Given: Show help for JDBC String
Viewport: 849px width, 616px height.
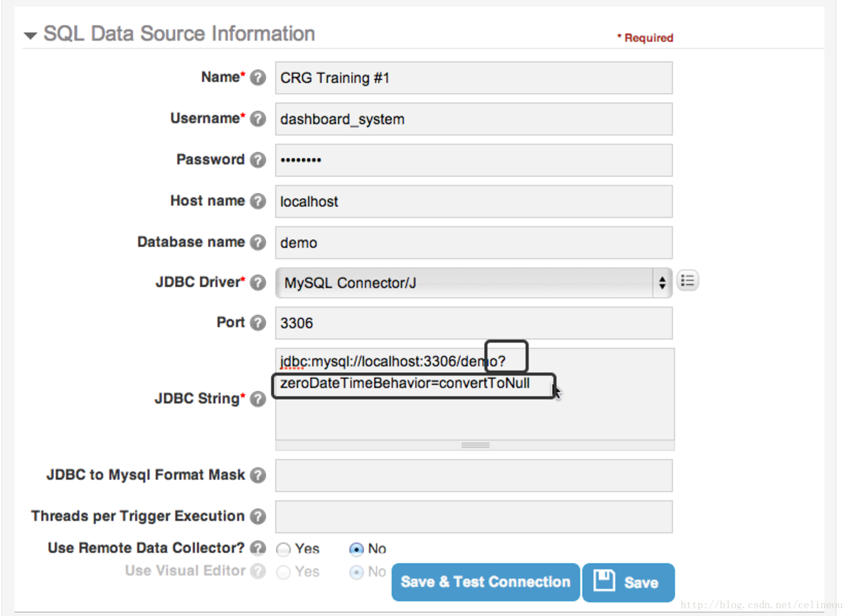Looking at the screenshot, I should 258,399.
